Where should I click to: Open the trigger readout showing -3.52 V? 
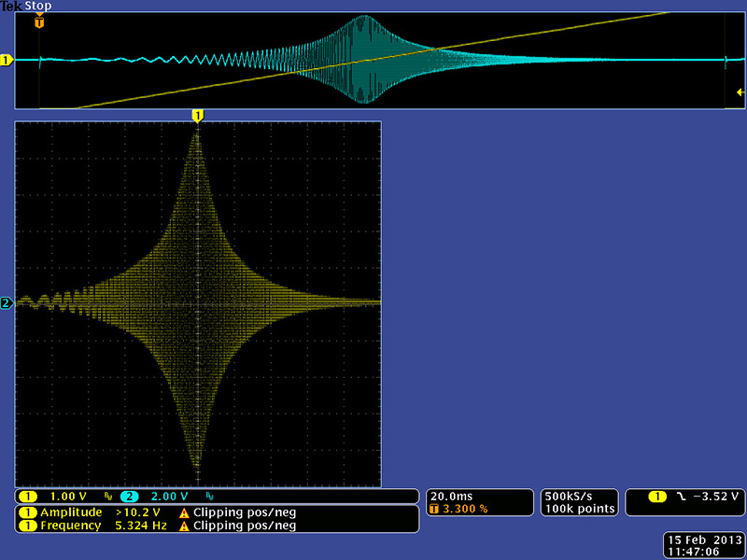(684, 497)
